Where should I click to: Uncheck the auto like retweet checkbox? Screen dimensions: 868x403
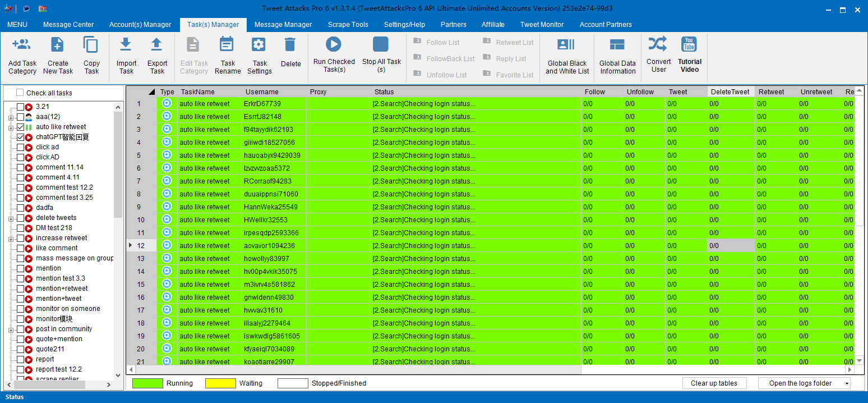20,127
